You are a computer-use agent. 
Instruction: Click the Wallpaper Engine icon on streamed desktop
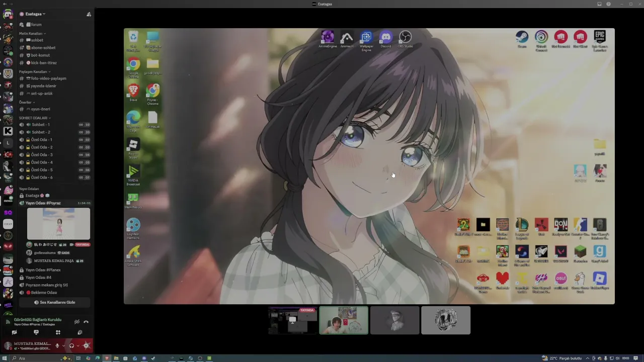pos(366,41)
